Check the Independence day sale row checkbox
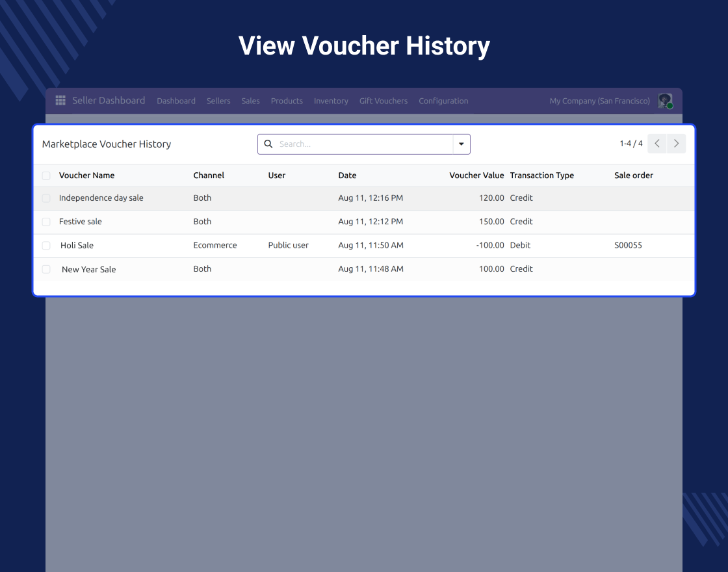This screenshot has height=572, width=728. coord(46,198)
